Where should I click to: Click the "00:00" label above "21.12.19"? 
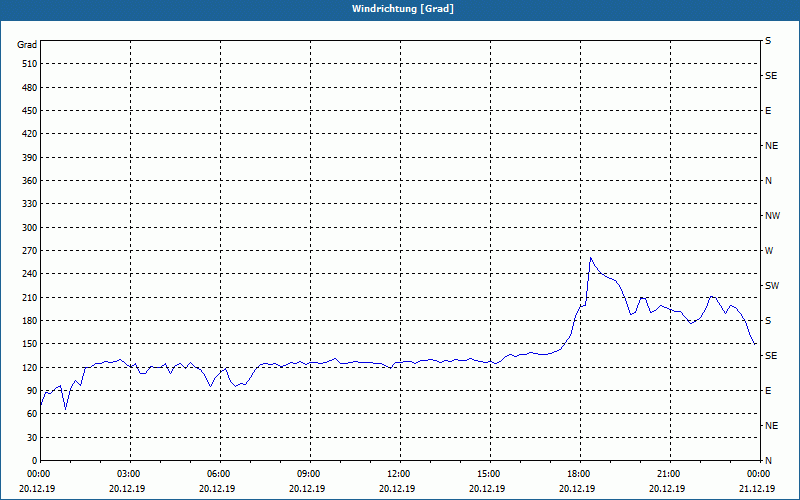pos(759,473)
